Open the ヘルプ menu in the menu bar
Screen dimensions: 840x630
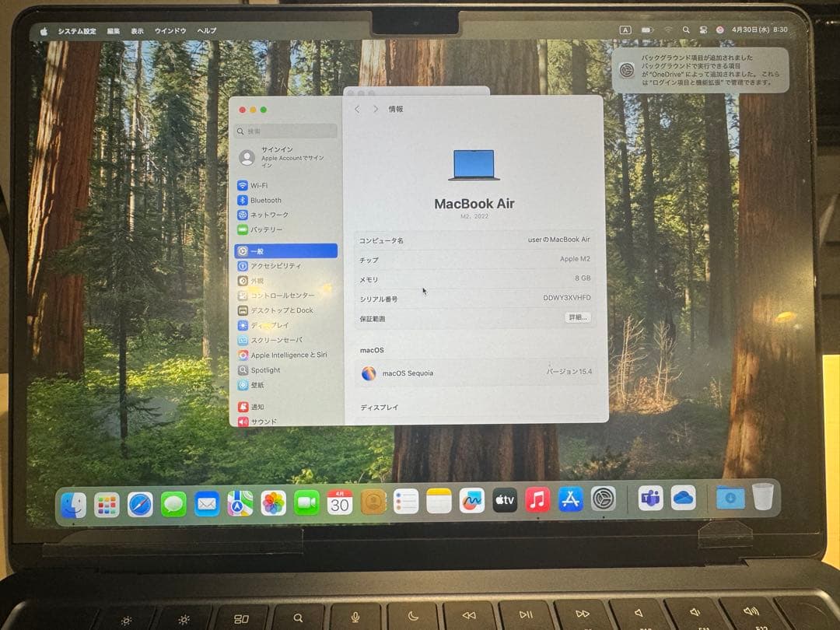coord(205,31)
